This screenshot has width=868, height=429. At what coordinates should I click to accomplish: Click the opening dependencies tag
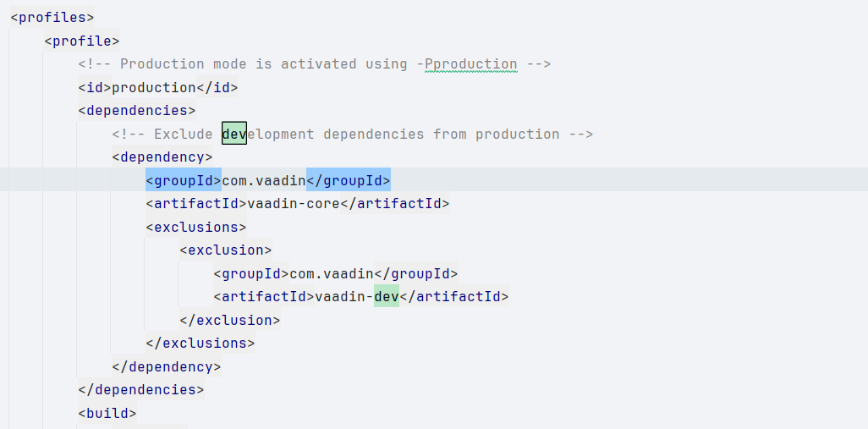136,111
